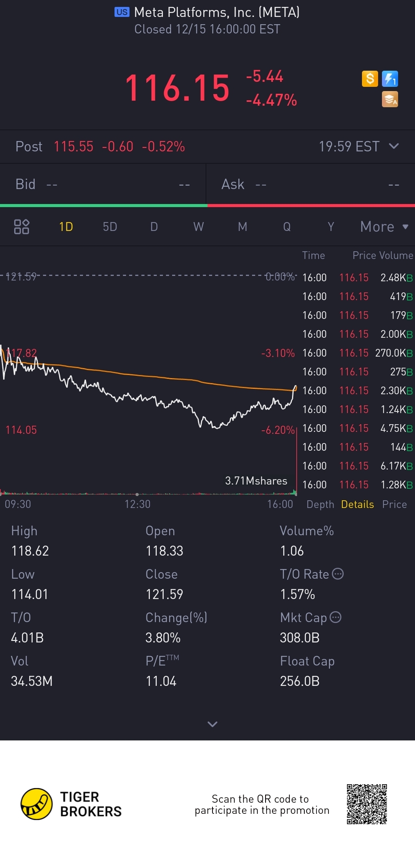
Task: Switch to the D daily chart tab
Action: (154, 227)
